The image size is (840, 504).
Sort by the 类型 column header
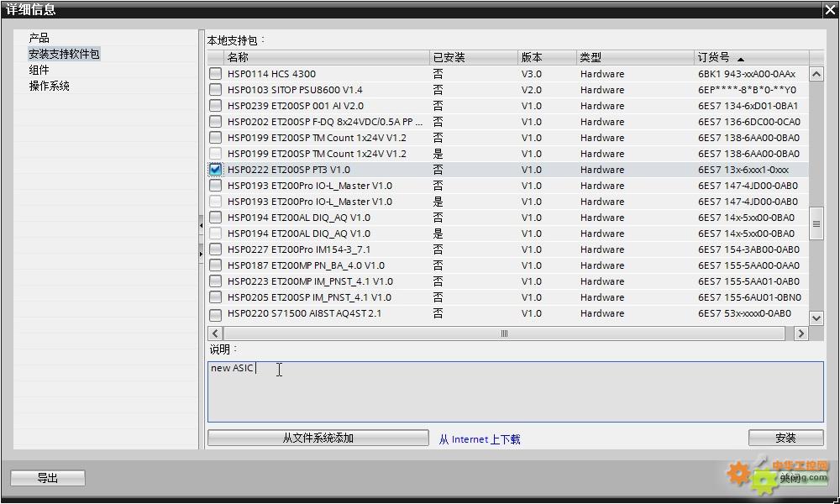coord(635,57)
